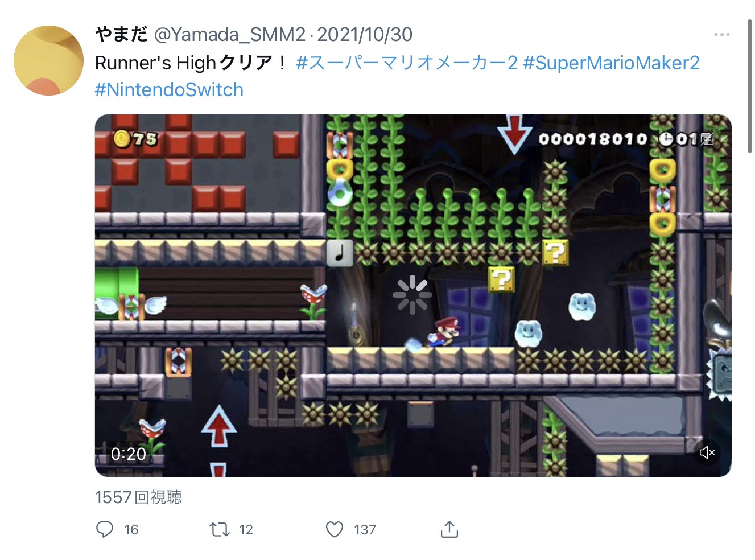The image size is (755, 560).
Task: Click the 1557回視聴 view count
Action: tap(138, 497)
